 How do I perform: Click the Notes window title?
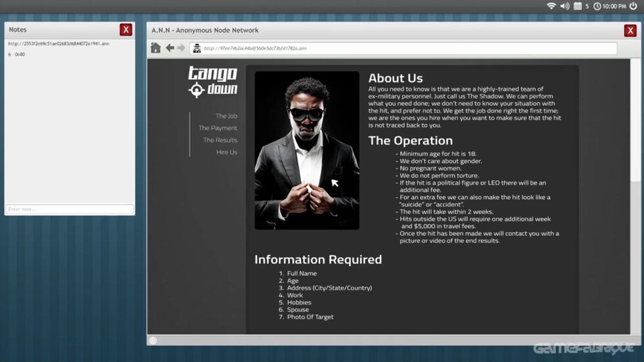point(18,30)
